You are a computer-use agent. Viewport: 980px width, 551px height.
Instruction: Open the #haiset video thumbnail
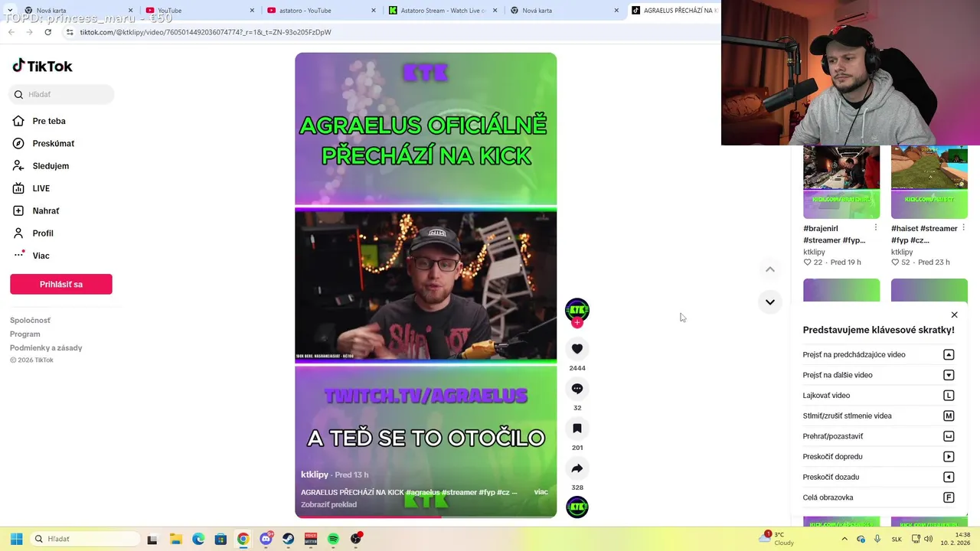929,182
